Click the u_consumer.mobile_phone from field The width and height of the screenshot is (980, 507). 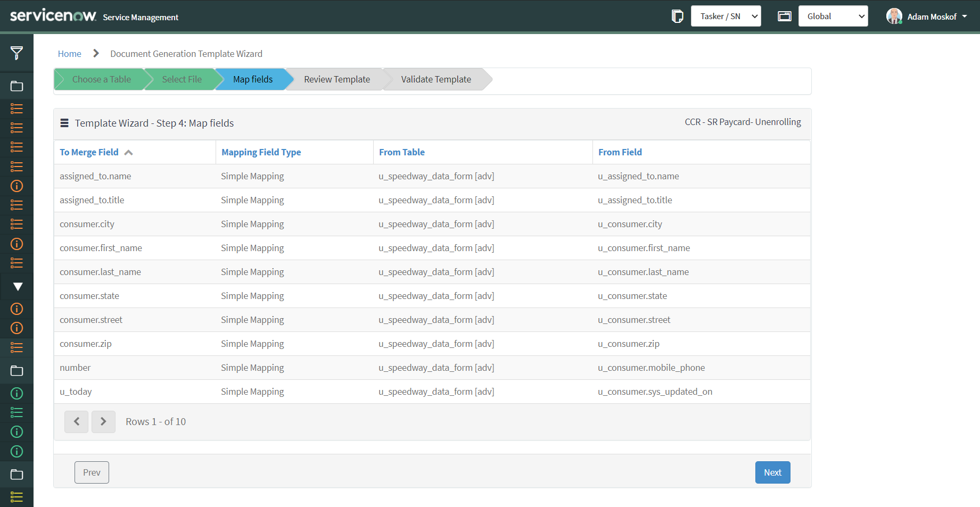tap(651, 368)
